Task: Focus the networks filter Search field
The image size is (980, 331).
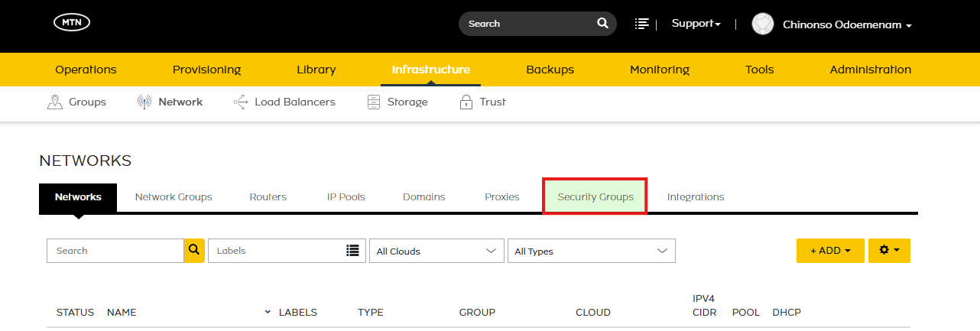Action: pyautogui.click(x=115, y=250)
